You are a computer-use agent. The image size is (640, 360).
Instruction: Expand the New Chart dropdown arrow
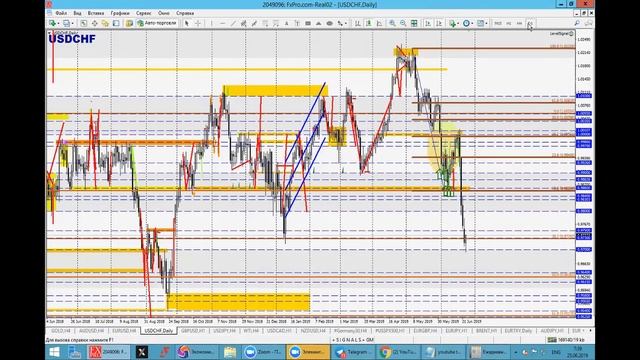point(58,24)
